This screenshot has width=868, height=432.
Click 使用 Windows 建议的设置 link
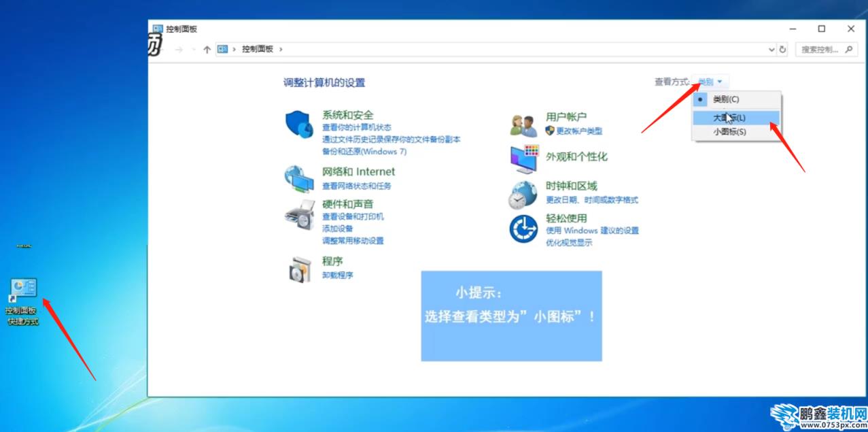pyautogui.click(x=593, y=231)
